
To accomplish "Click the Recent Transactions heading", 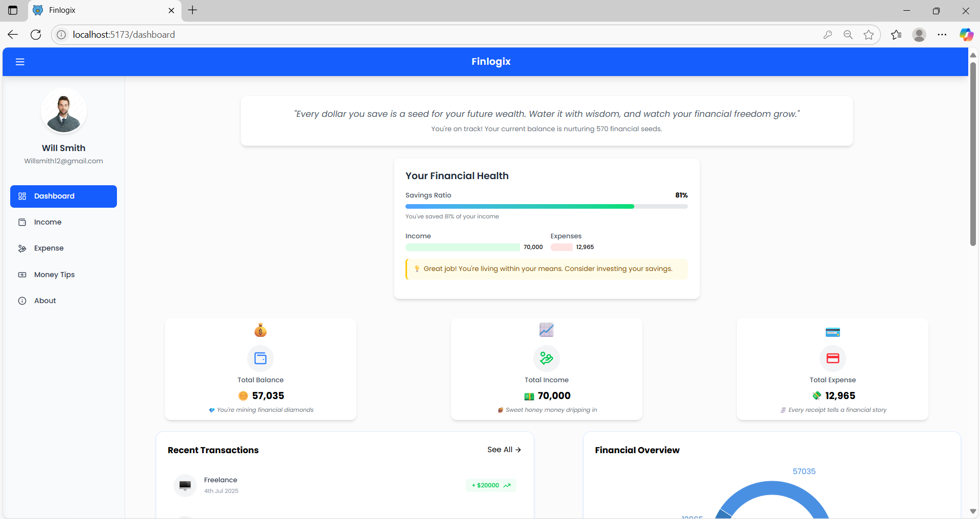I will tap(213, 450).
